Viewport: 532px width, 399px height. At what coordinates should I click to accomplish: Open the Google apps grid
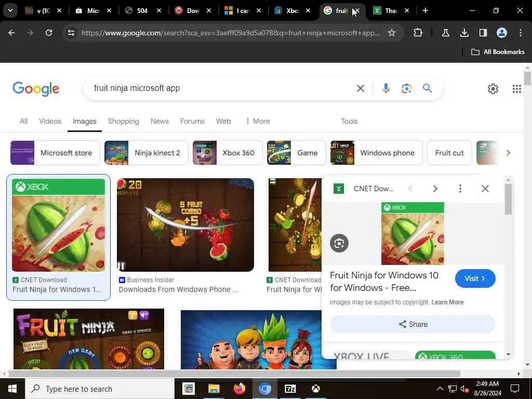pyautogui.click(x=516, y=88)
